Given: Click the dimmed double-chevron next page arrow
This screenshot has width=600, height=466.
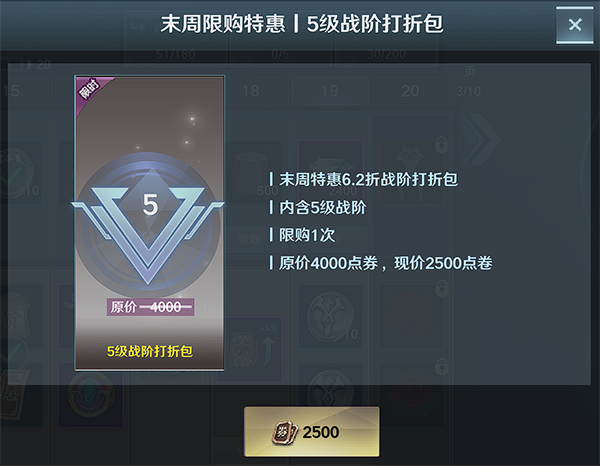Looking at the screenshot, I should click(480, 139).
